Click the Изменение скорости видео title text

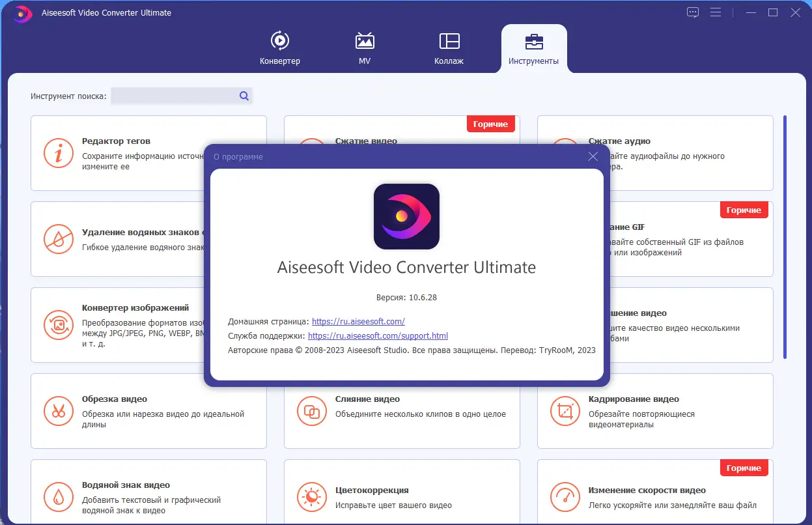647,490
